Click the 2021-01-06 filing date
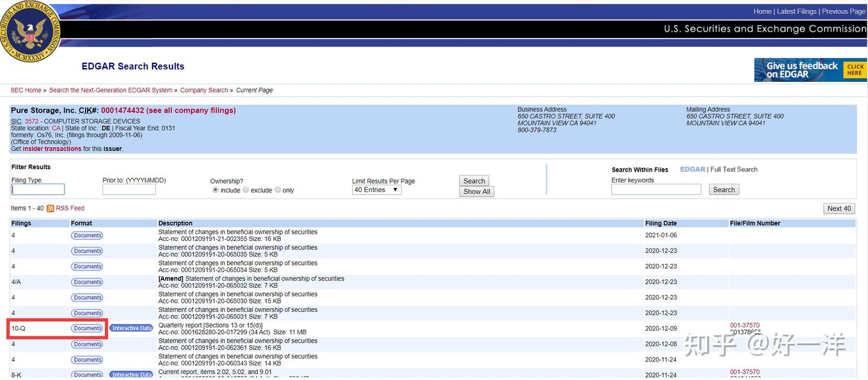868x380 pixels. (x=661, y=235)
